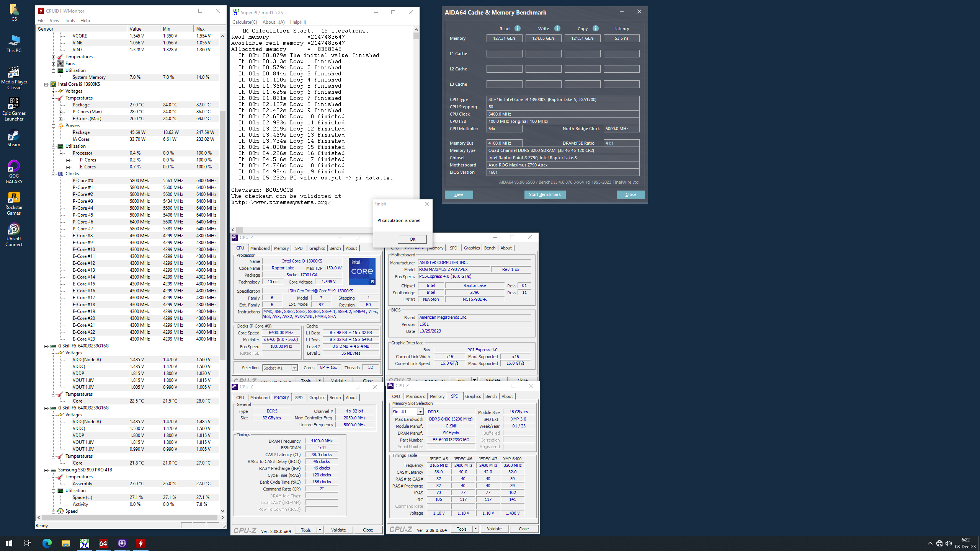Image resolution: width=980 pixels, height=551 pixels.
Task: Collapse Samsung SSD 990 PRO 4TB node
Action: coord(46,470)
